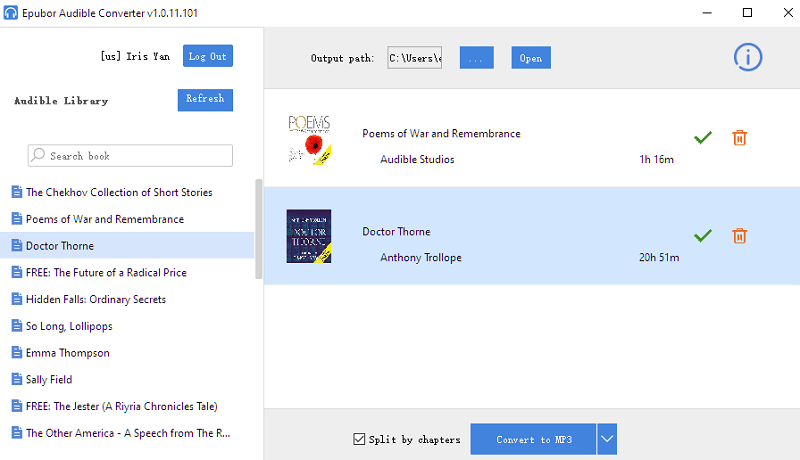Click the Audible Studios author text
The image size is (800, 460).
click(417, 159)
